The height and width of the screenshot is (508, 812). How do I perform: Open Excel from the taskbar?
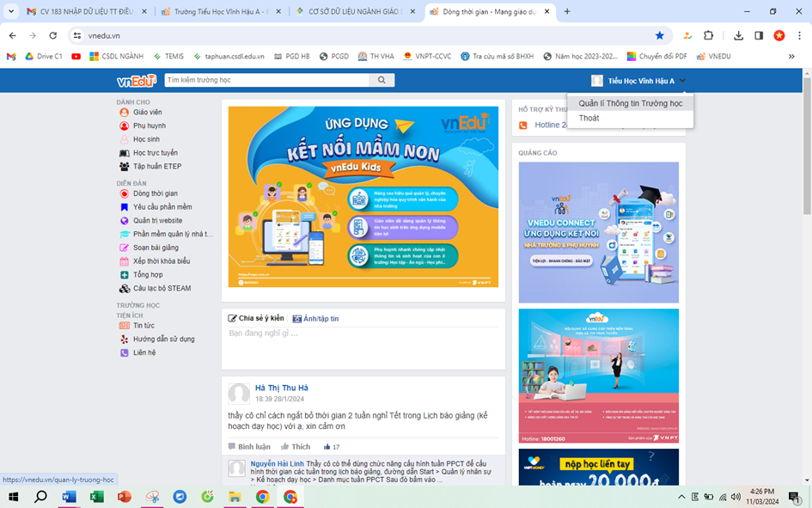(x=96, y=497)
